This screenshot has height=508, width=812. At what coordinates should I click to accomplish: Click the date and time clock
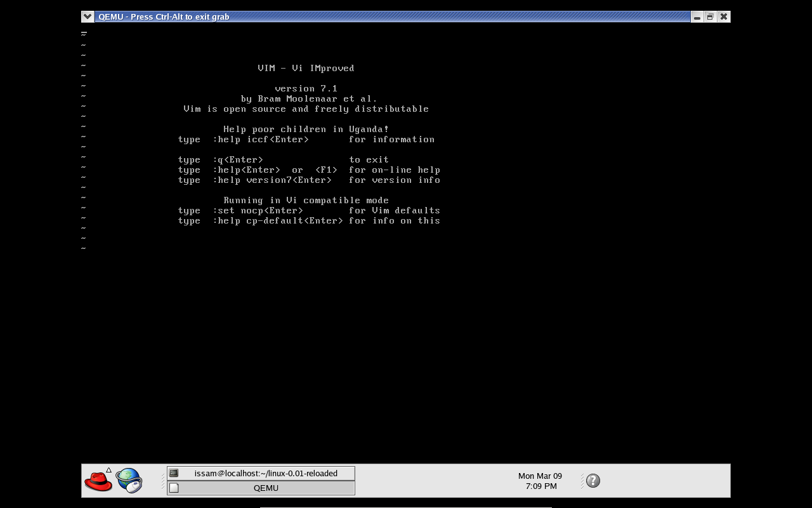click(x=540, y=481)
